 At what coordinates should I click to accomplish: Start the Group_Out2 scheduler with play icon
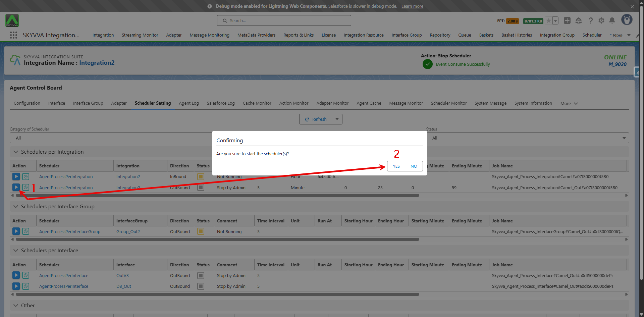tap(16, 231)
